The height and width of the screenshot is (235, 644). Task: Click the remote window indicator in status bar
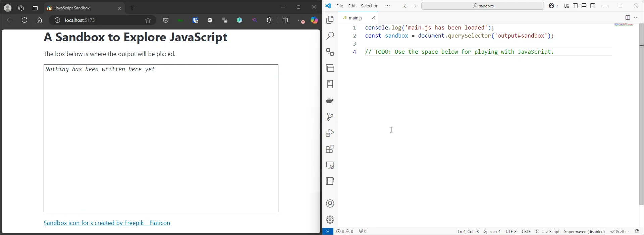328,231
